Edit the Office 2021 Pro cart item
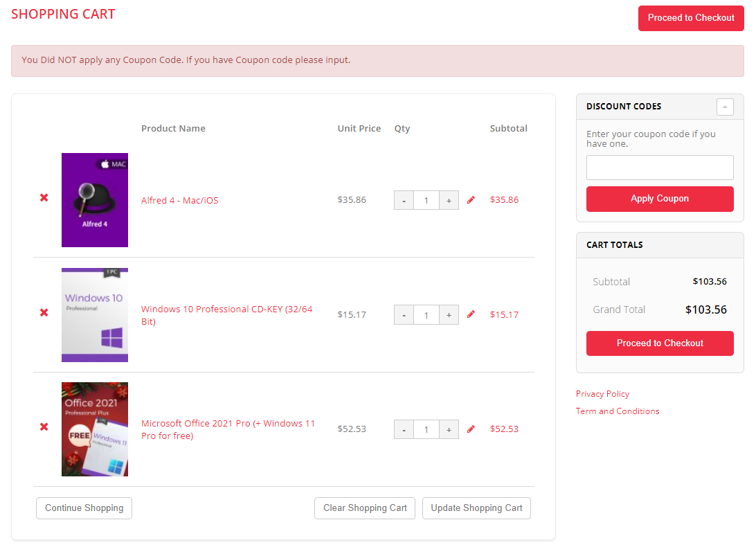 tap(471, 429)
